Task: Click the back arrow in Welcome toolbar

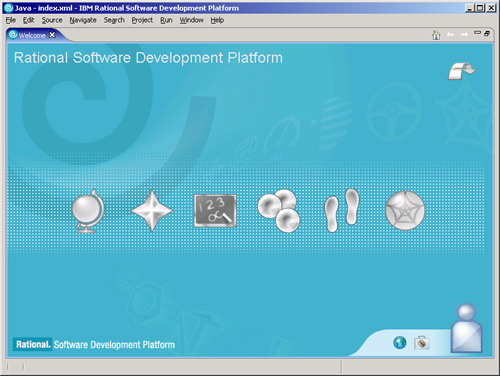Action: pyautogui.click(x=450, y=35)
